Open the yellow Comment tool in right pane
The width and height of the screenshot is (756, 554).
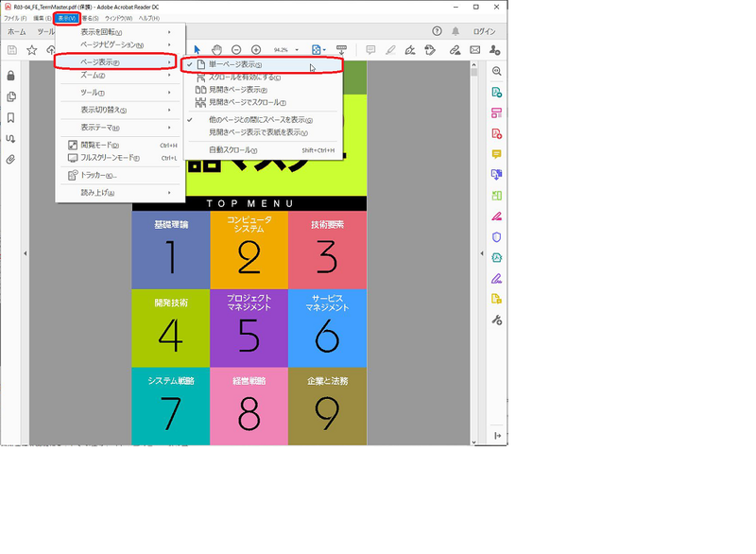tap(497, 154)
